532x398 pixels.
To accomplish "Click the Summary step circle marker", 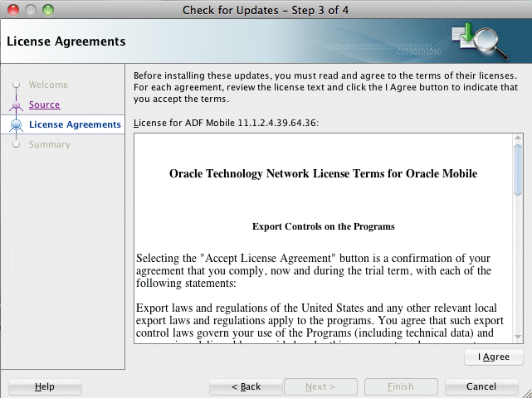I will coord(16,144).
